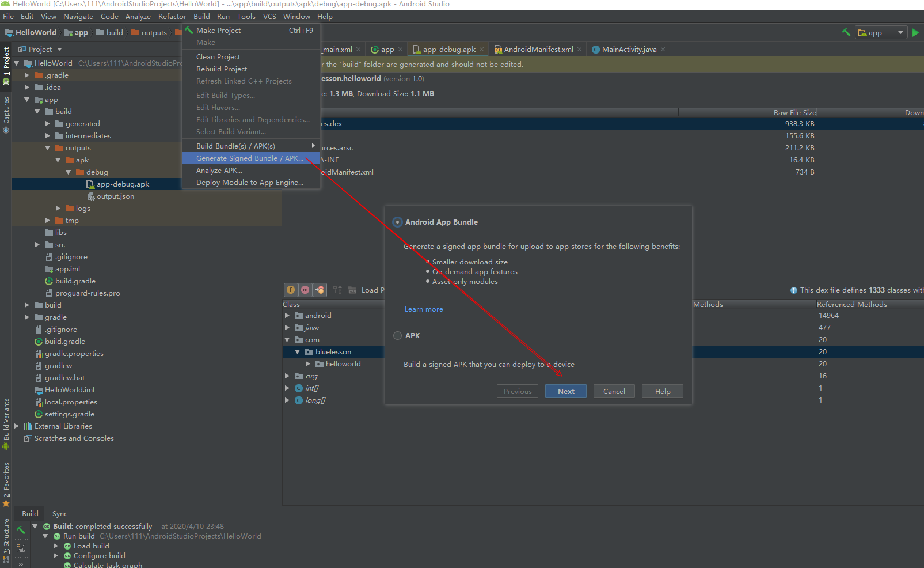Click the app-debug.apk file icon in project tree

click(x=90, y=184)
